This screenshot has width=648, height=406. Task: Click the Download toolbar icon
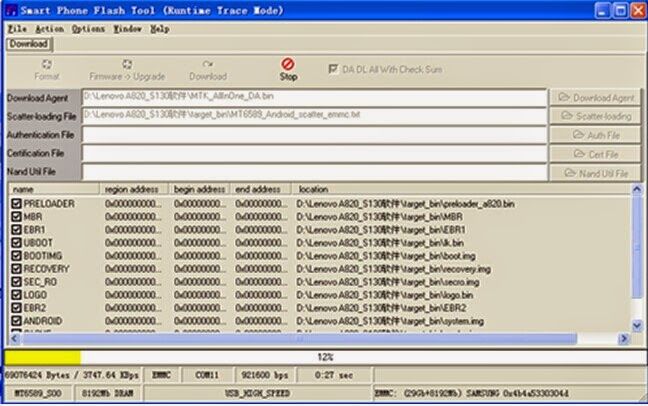(208, 64)
